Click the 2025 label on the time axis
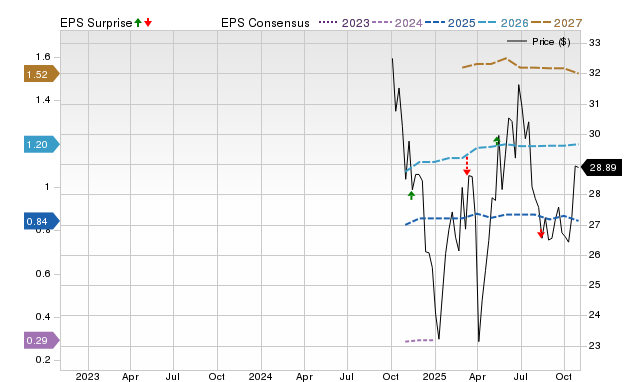The height and width of the screenshot is (382, 640). click(435, 376)
